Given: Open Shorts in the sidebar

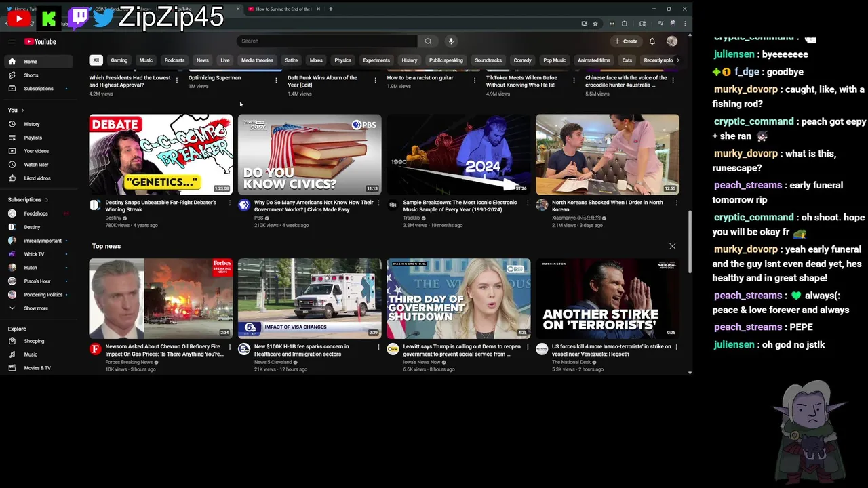Looking at the screenshot, I should pyautogui.click(x=37, y=75).
